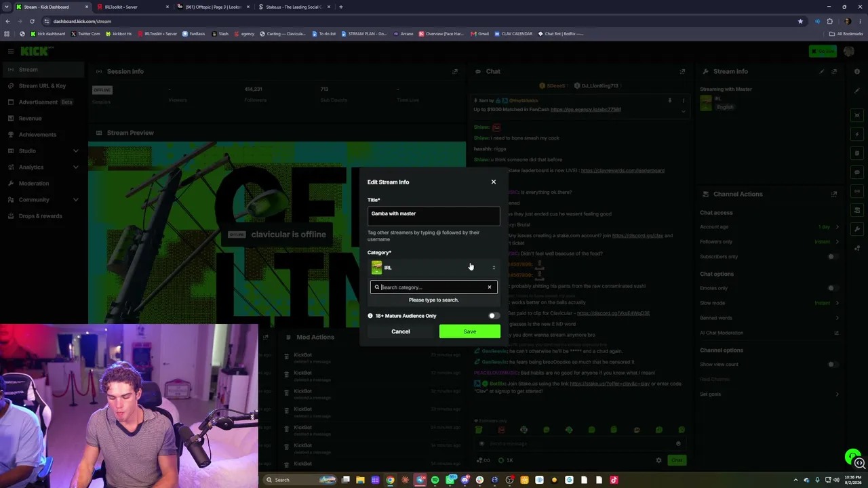Open the emoji picker in chat input
Viewport: 868px width, 488px height.
(678, 444)
